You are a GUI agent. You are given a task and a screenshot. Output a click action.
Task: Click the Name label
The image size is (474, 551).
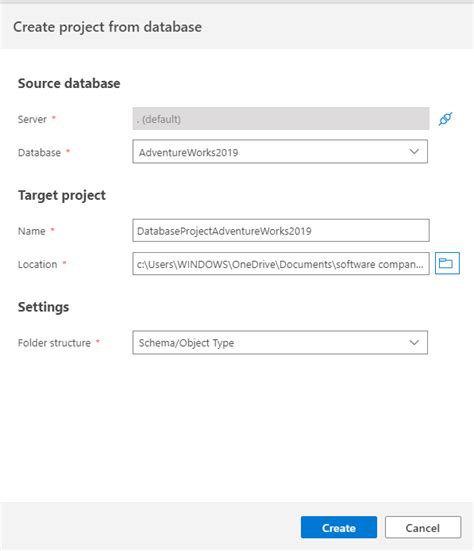click(32, 231)
